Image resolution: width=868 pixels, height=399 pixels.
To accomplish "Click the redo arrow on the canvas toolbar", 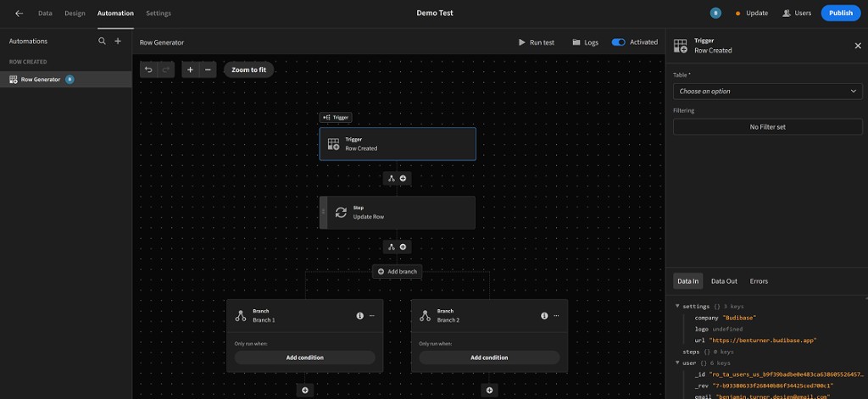I will pyautogui.click(x=166, y=69).
